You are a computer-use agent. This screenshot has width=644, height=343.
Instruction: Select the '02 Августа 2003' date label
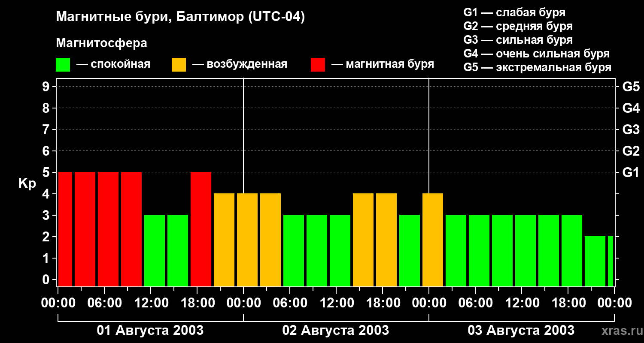point(335,331)
